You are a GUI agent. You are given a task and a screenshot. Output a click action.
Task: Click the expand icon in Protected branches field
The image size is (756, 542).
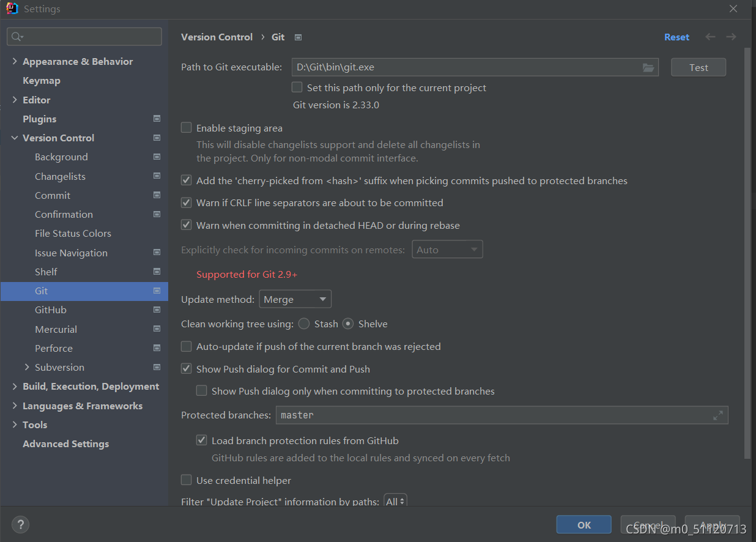pyautogui.click(x=718, y=415)
